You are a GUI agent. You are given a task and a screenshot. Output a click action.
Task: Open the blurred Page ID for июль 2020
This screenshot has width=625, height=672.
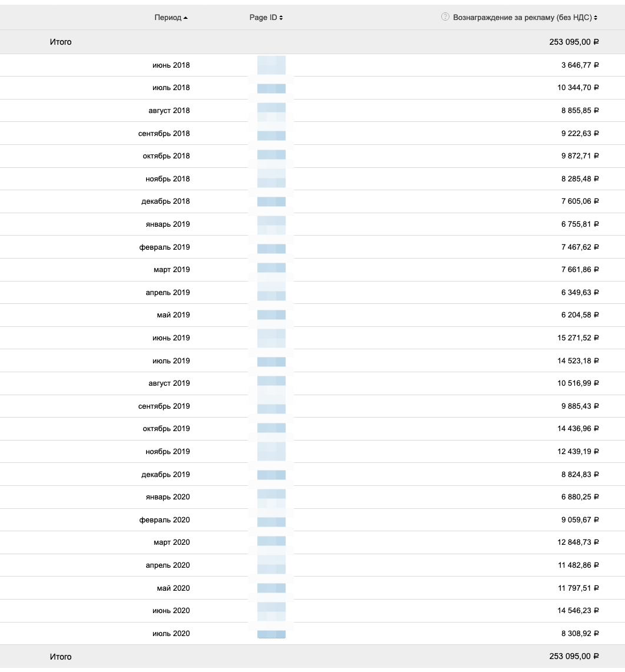(x=272, y=634)
